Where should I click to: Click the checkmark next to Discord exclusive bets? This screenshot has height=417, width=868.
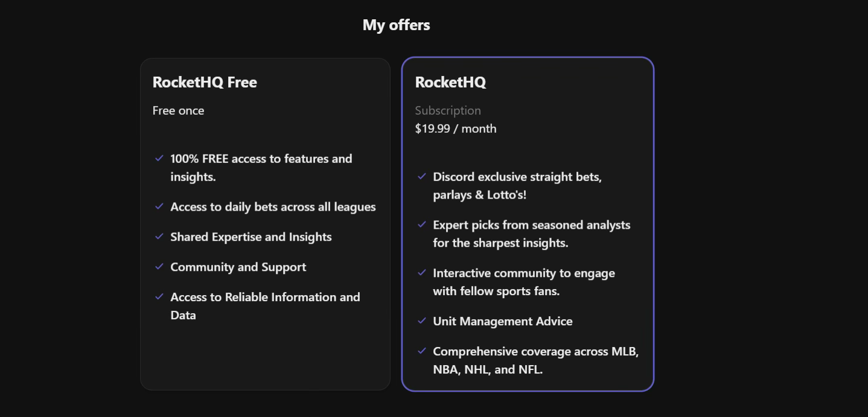click(x=422, y=176)
